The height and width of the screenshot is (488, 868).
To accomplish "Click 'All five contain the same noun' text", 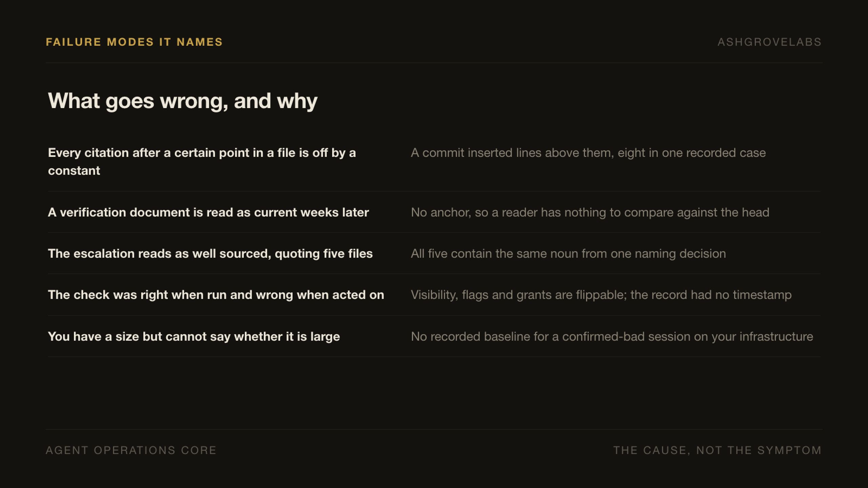I will [x=568, y=254].
